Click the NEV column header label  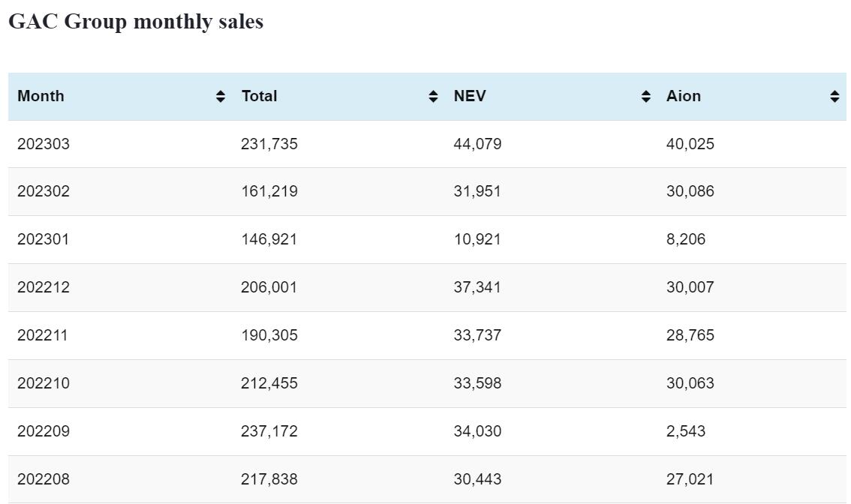[470, 96]
